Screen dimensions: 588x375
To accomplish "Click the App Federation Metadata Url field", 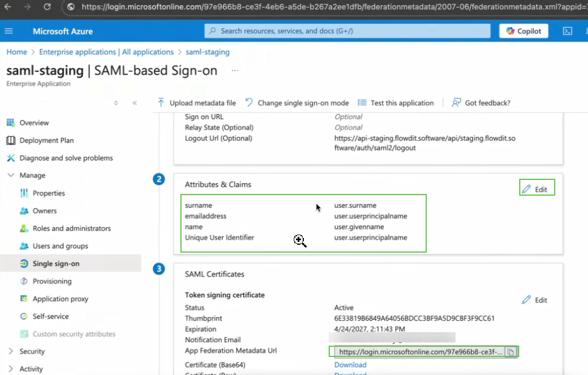I will [x=420, y=352].
